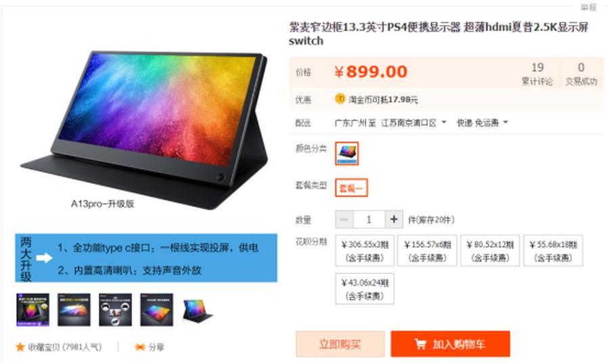Expand the 快递 免运费 shipping dropdown
This screenshot has width=609, height=364.
point(482,122)
